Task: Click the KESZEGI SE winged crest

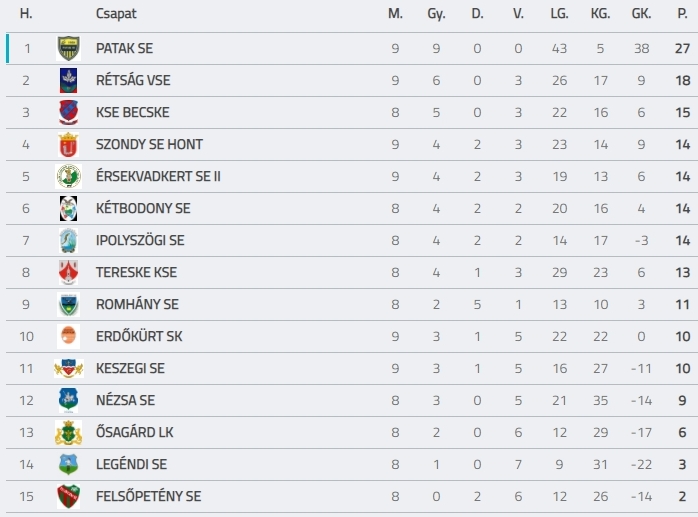Action: 69,368
